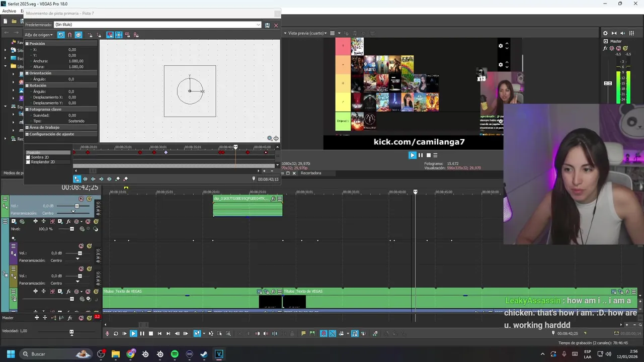Toggle snapping magnet in track motion toolbar
Image resolution: width=644 pixels, height=362 pixels.
[x=69, y=35]
